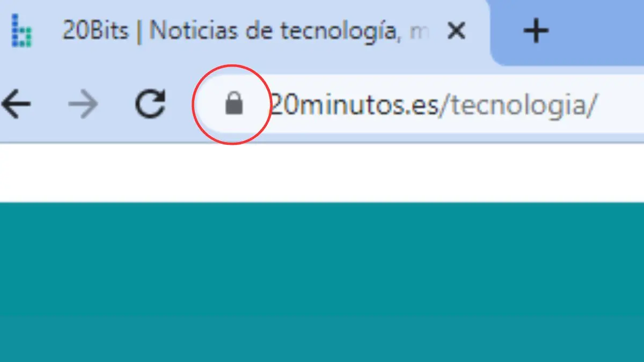
Task: Click toolbar gap between reload and address bar
Action: coord(180,104)
